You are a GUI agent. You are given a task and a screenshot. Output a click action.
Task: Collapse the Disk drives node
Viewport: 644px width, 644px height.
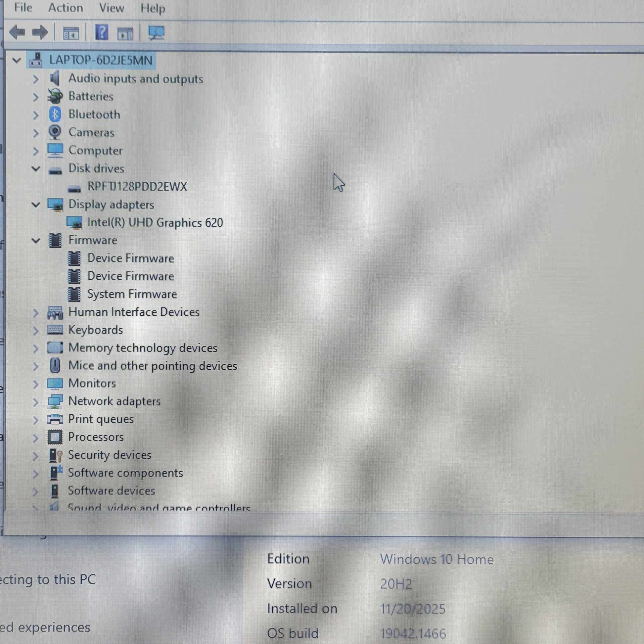[36, 169]
